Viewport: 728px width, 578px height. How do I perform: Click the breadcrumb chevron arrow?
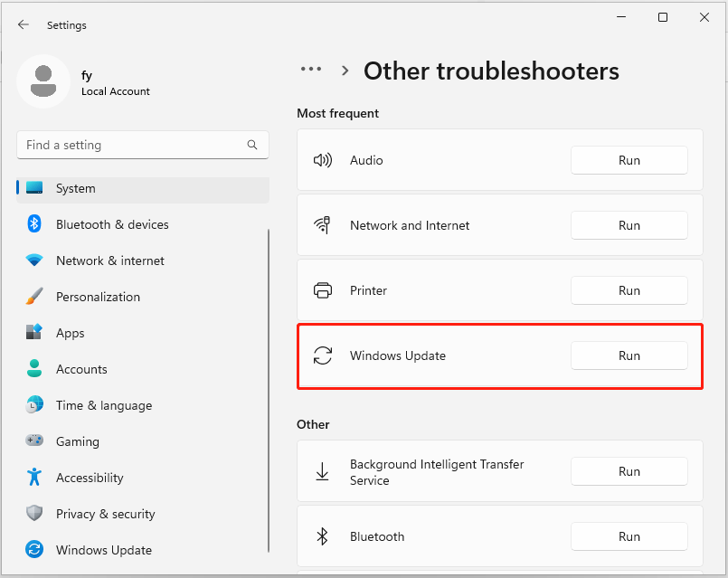[345, 71]
